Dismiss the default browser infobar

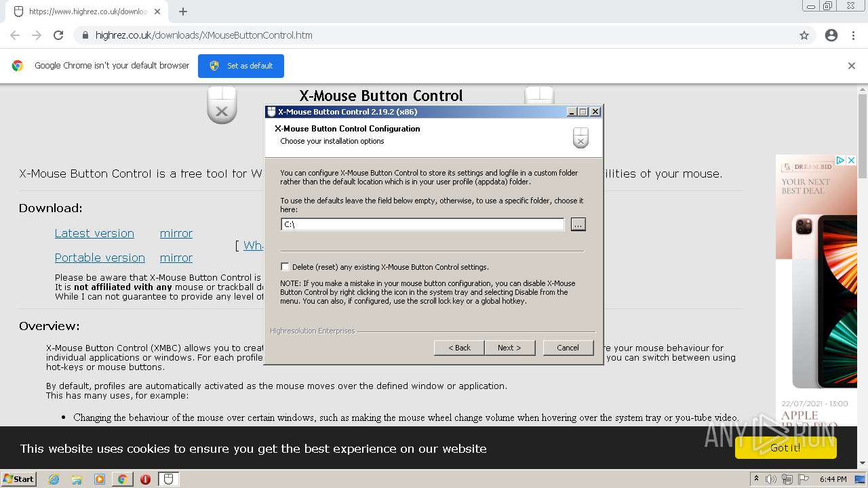click(x=852, y=66)
